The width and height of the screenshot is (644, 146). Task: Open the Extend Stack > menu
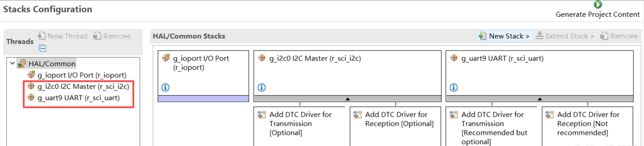(565, 36)
